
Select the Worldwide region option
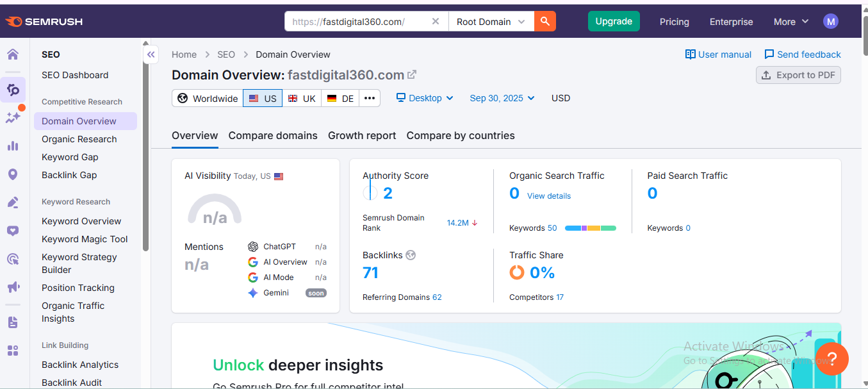click(x=207, y=98)
